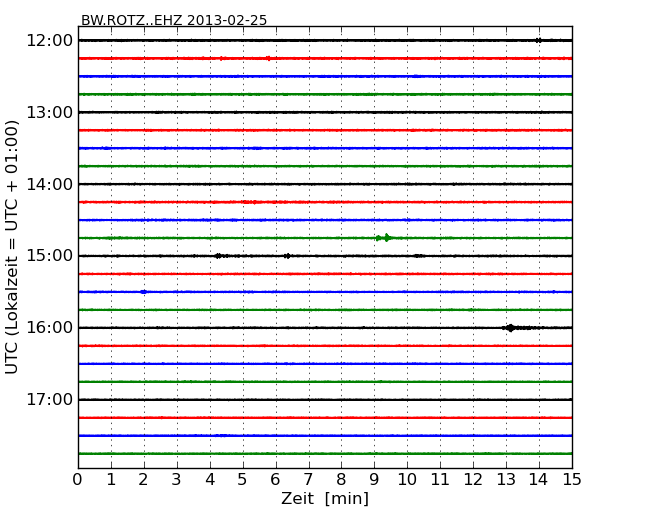Image resolution: width=650 pixels, height=520 pixels.
Task: Click the Zeit [min] axis label
Action: click(325, 498)
